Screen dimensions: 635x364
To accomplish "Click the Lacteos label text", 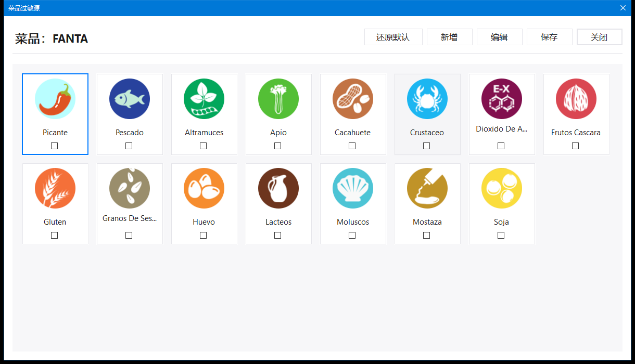I will (x=278, y=222).
